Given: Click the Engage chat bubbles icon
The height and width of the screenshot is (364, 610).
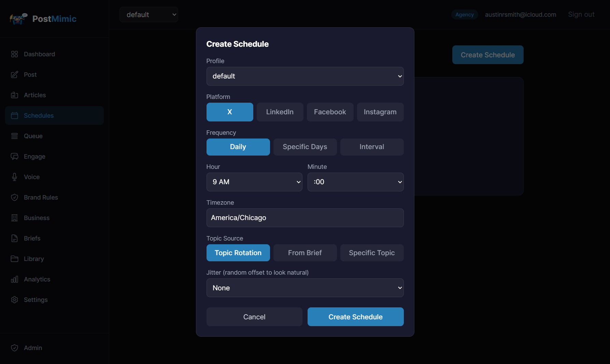Looking at the screenshot, I should coord(14,157).
